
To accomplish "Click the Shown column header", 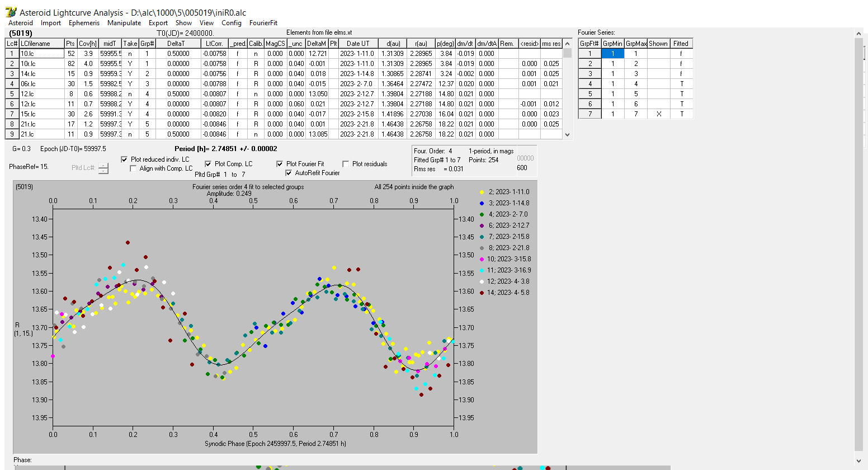I will [x=658, y=44].
